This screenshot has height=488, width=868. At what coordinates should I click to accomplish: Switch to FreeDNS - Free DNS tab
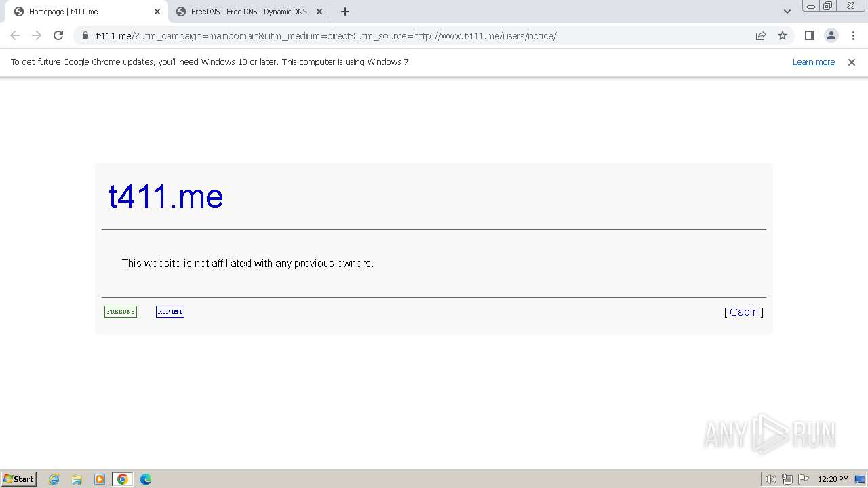[248, 12]
